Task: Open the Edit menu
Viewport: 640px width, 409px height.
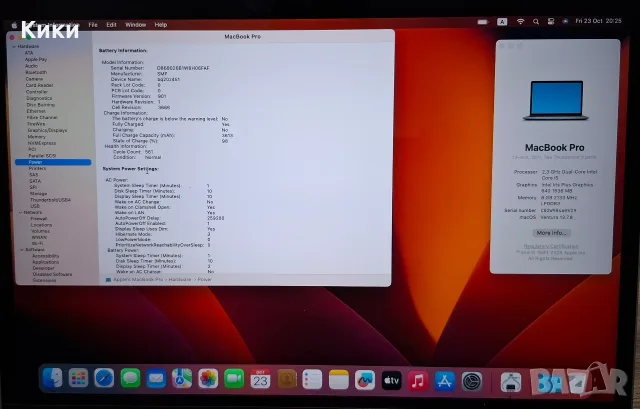Action: 111,25
